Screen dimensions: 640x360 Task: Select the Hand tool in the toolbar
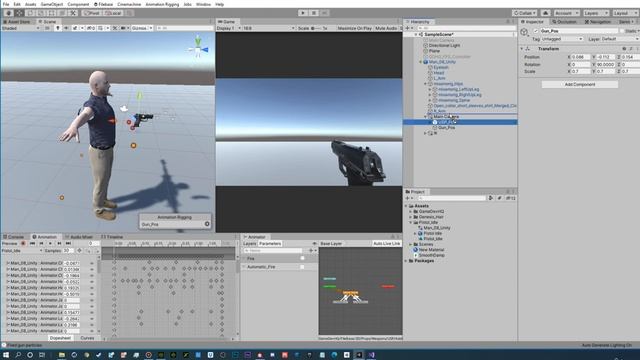coord(8,13)
